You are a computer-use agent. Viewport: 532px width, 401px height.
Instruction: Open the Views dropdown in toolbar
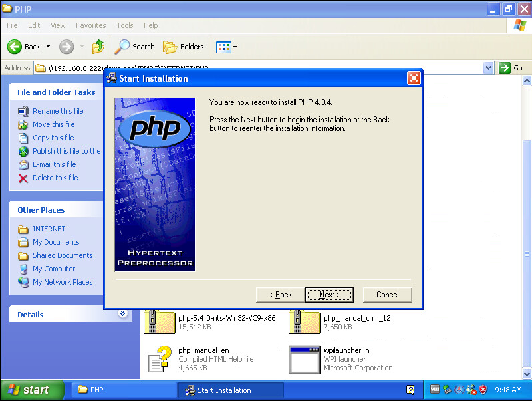(x=226, y=47)
